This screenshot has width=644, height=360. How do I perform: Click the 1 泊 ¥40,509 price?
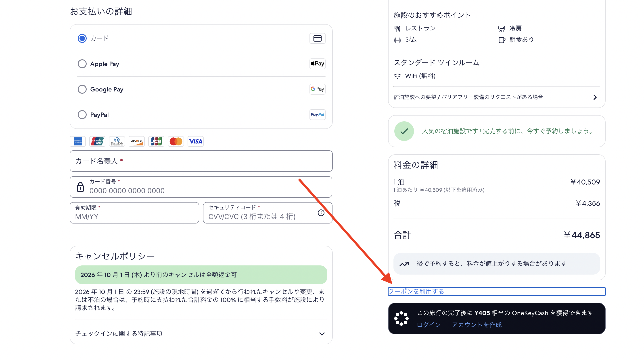[585, 182]
